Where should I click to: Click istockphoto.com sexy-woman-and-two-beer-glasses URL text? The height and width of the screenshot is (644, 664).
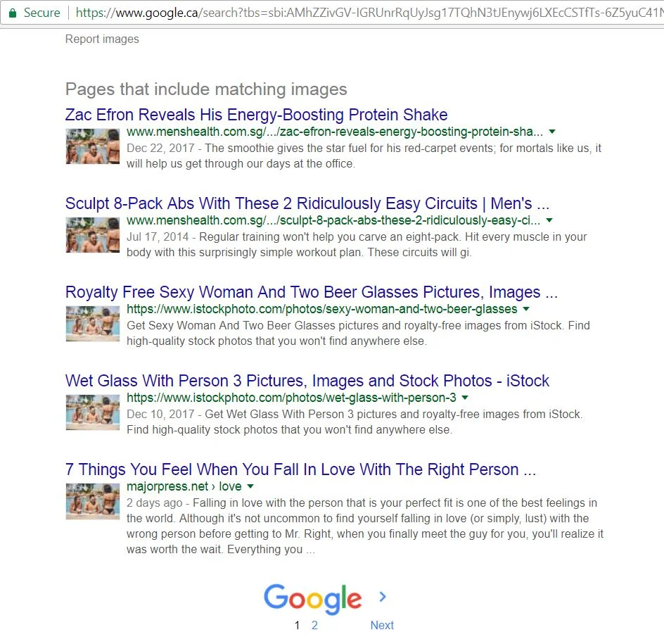pos(322,309)
